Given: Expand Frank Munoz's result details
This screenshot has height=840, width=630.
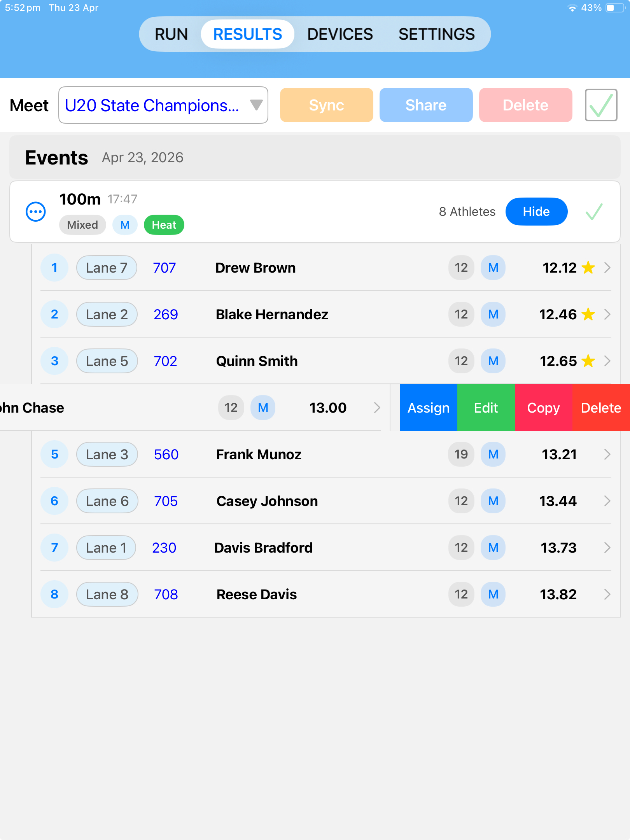Looking at the screenshot, I should point(607,454).
